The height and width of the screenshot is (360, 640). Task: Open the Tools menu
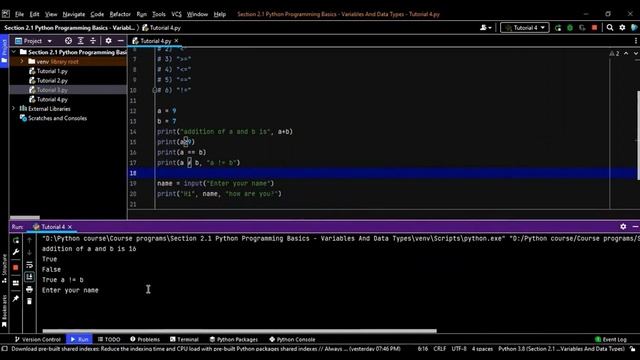159,14
